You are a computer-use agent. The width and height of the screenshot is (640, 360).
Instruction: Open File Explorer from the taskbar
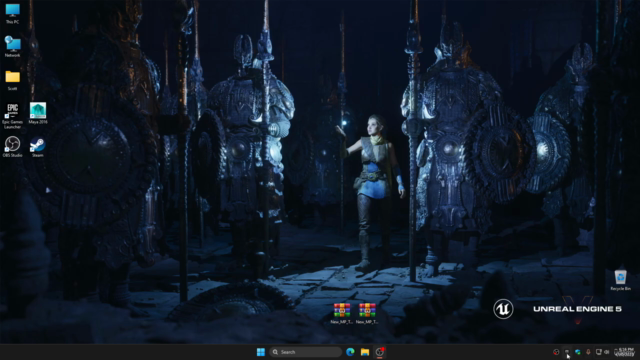[x=365, y=352]
